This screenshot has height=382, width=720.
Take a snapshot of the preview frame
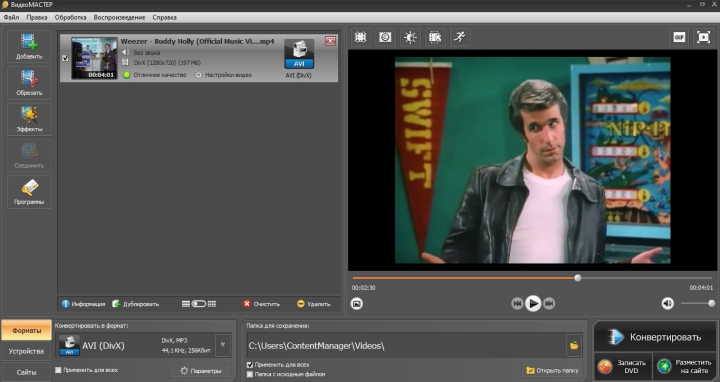(357, 303)
